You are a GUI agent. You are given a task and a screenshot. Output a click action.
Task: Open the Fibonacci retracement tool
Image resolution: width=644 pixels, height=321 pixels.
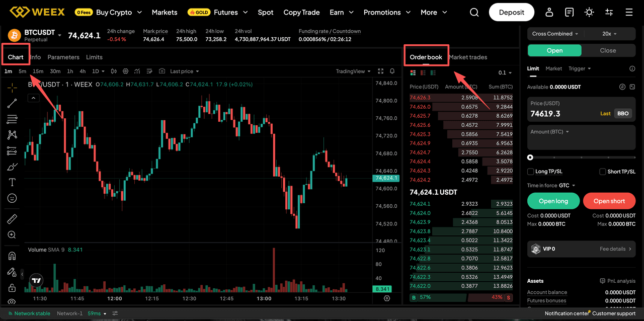[x=12, y=119]
